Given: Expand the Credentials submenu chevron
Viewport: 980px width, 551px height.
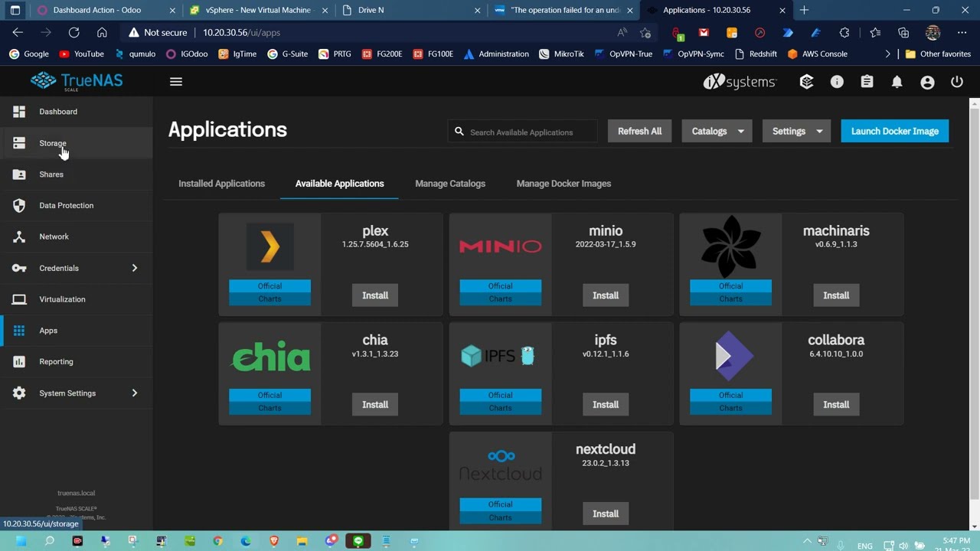Looking at the screenshot, I should (134, 268).
